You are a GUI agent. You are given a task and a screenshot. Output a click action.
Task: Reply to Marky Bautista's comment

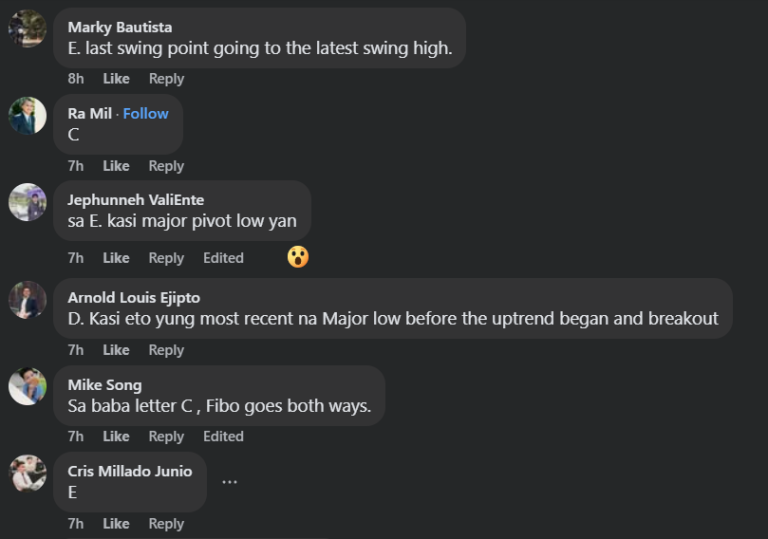[166, 79]
